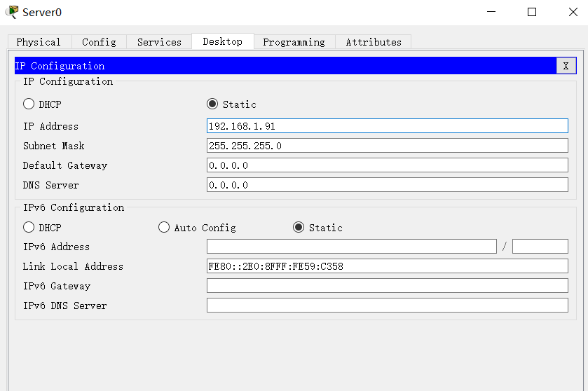Choose the IPv6 Auto Config option
The width and height of the screenshot is (588, 391).
164,227
